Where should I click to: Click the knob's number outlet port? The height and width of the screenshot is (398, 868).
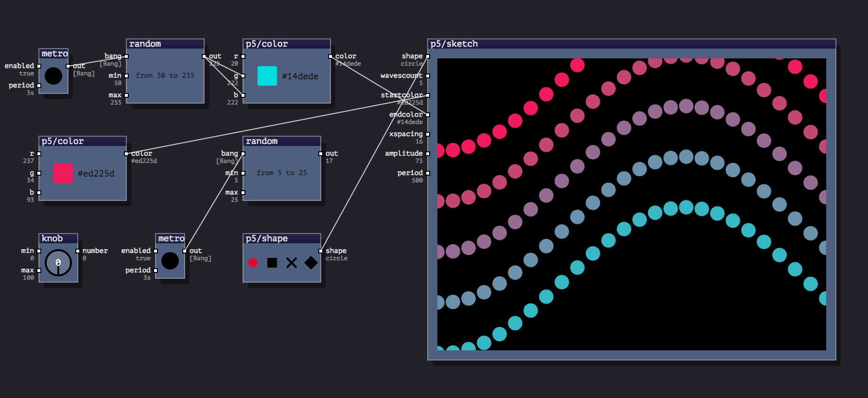(78, 251)
